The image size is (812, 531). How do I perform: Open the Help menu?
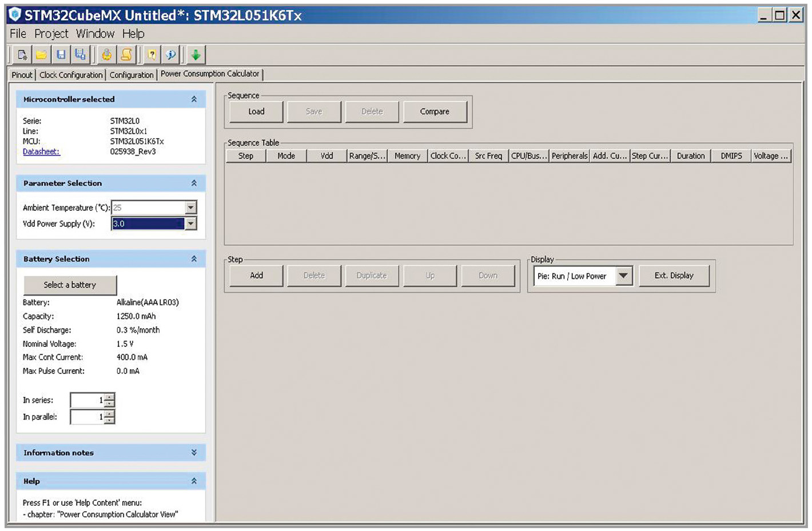coord(133,34)
